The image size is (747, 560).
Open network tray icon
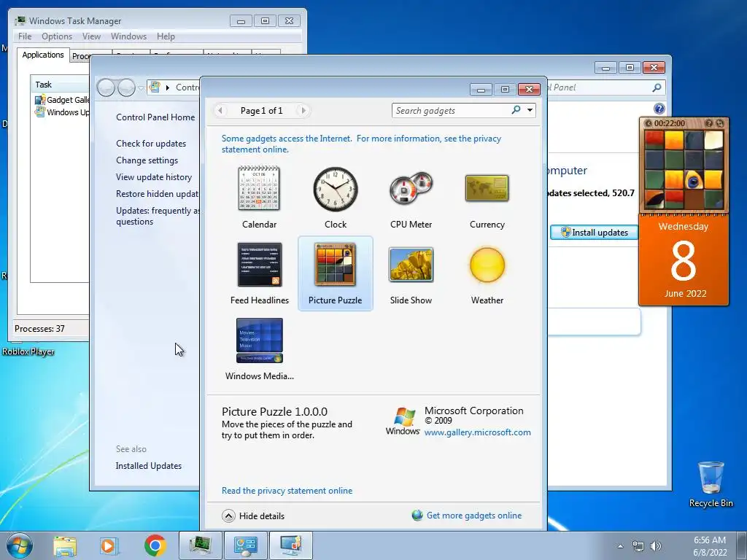638,546
